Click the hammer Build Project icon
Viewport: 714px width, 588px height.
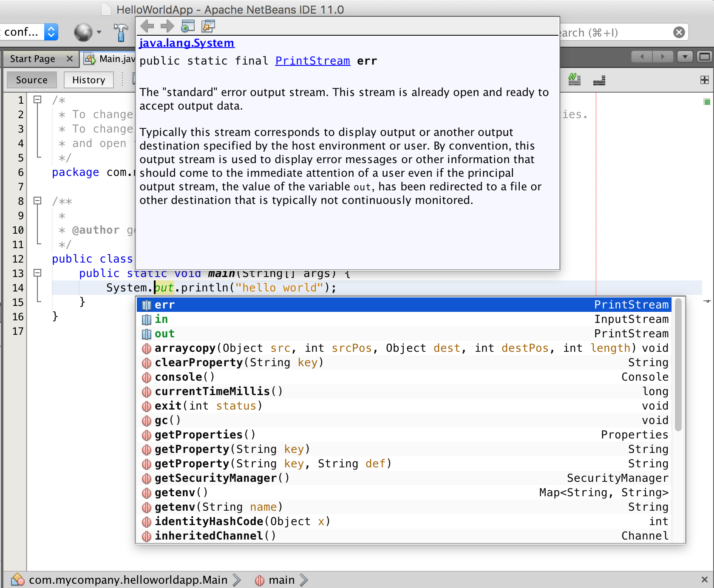(x=121, y=32)
